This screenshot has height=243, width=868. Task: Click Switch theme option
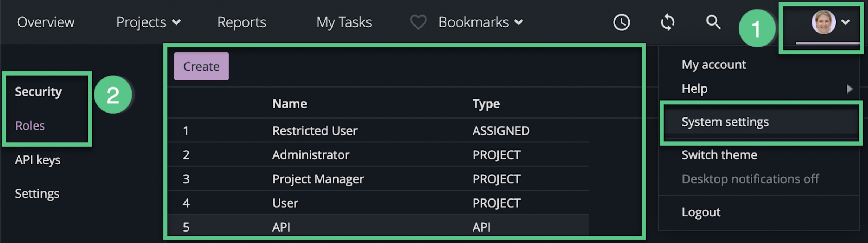click(x=719, y=155)
